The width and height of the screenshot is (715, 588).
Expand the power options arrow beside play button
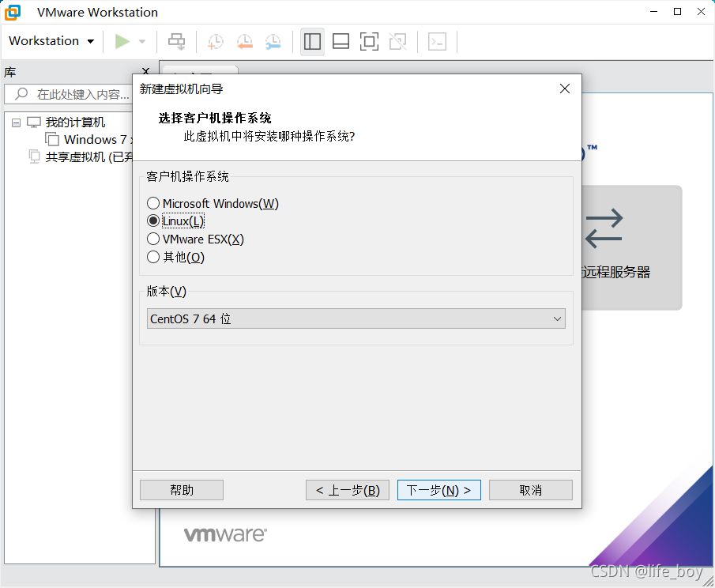pos(142,42)
